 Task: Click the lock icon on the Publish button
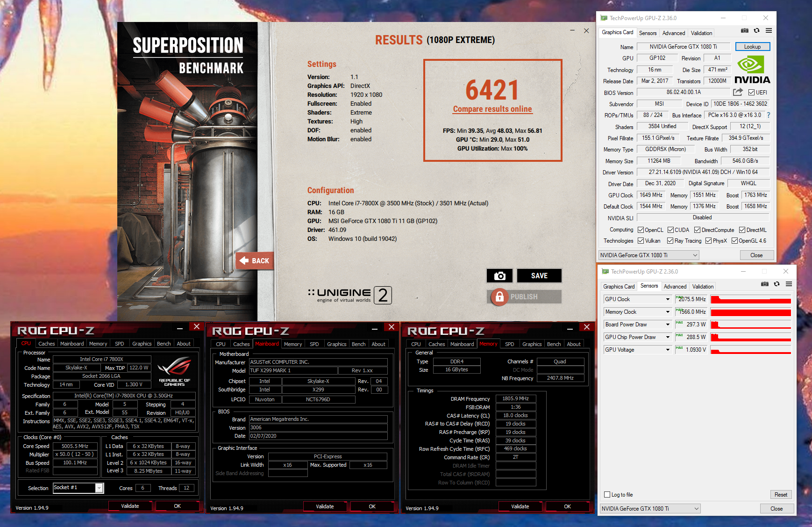pos(499,296)
